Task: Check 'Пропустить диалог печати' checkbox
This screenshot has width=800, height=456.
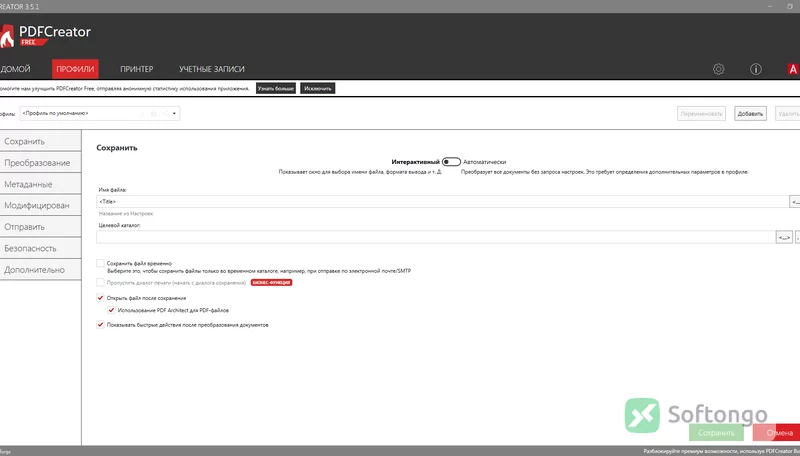Action: 101,282
